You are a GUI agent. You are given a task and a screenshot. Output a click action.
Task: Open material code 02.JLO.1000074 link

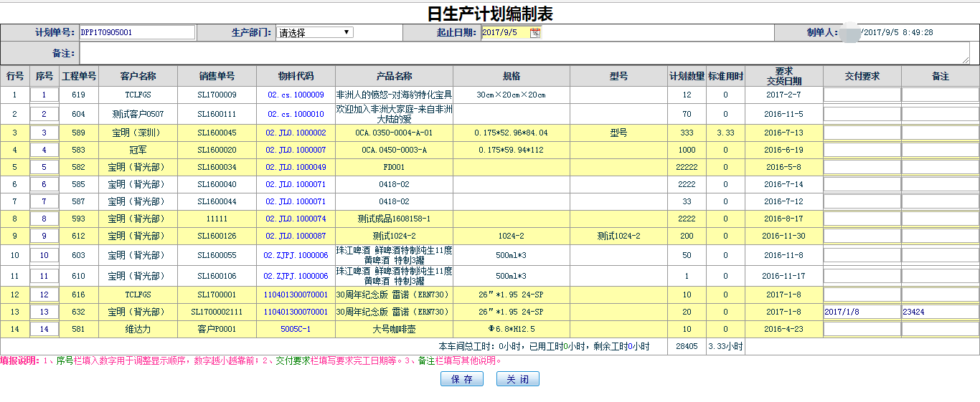pyautogui.click(x=296, y=219)
